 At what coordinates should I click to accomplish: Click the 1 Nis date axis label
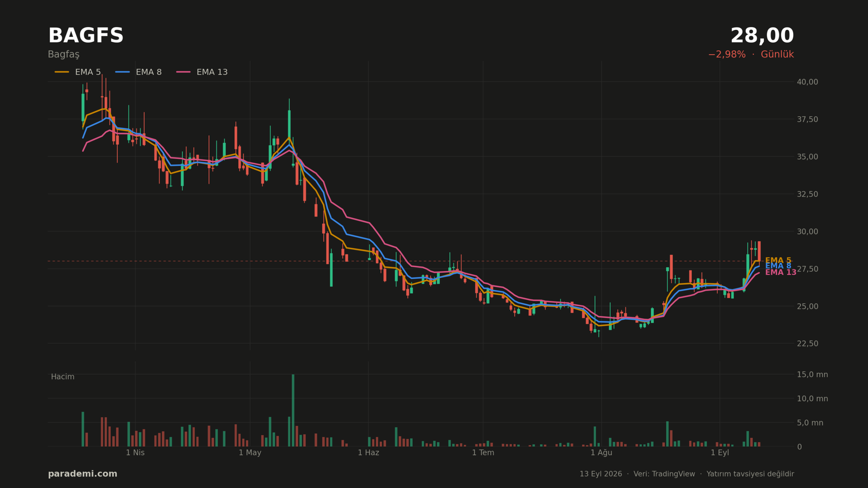pyautogui.click(x=135, y=453)
